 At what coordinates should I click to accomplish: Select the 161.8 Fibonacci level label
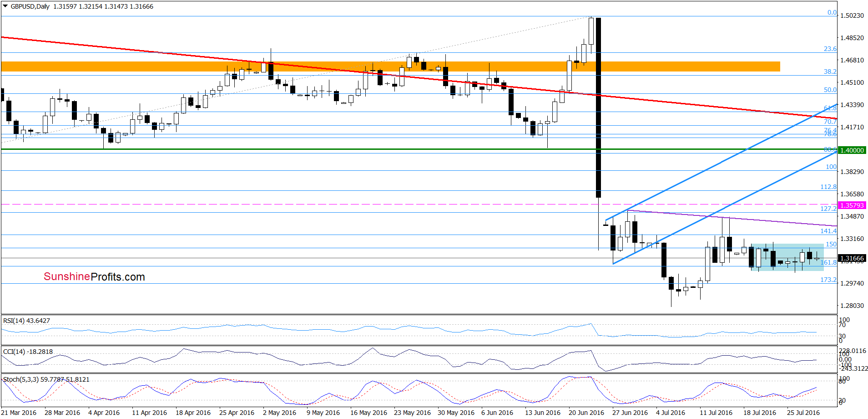click(x=828, y=262)
